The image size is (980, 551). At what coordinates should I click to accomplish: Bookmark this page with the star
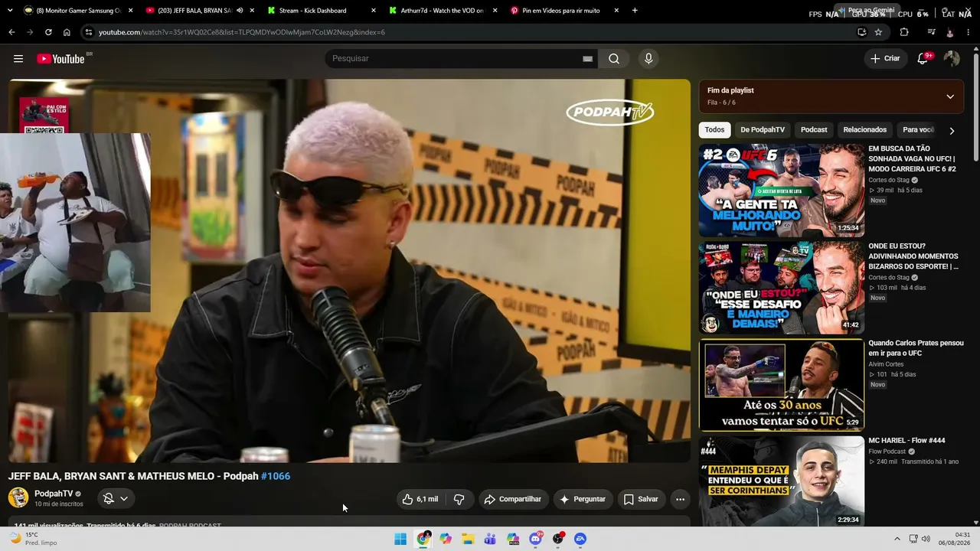click(x=878, y=32)
